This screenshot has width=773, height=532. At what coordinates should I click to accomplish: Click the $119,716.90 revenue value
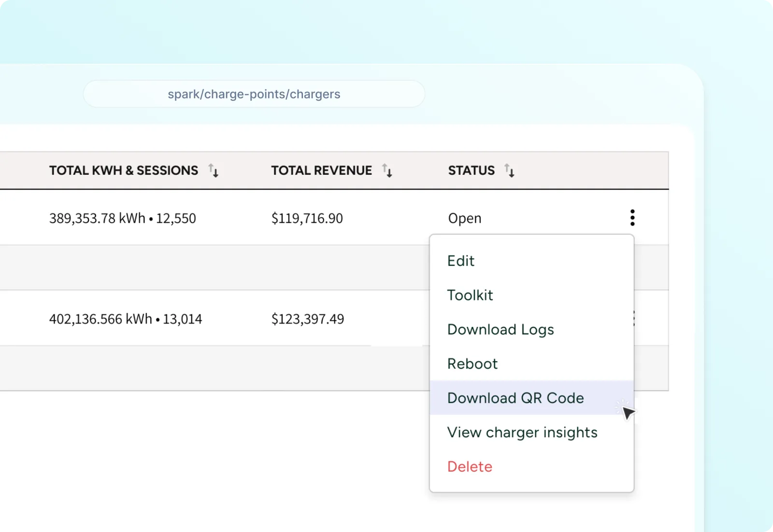(307, 218)
